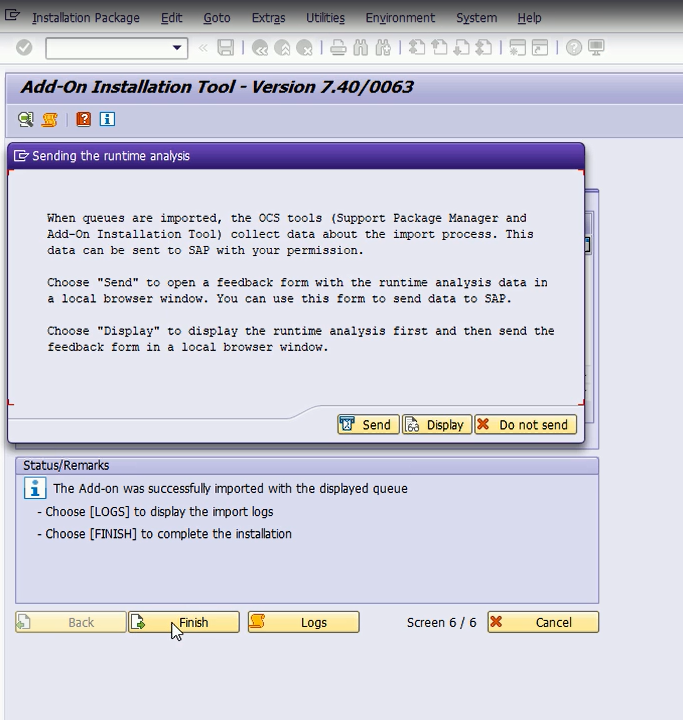Click the yellow scroll logs icon

tap(49, 119)
